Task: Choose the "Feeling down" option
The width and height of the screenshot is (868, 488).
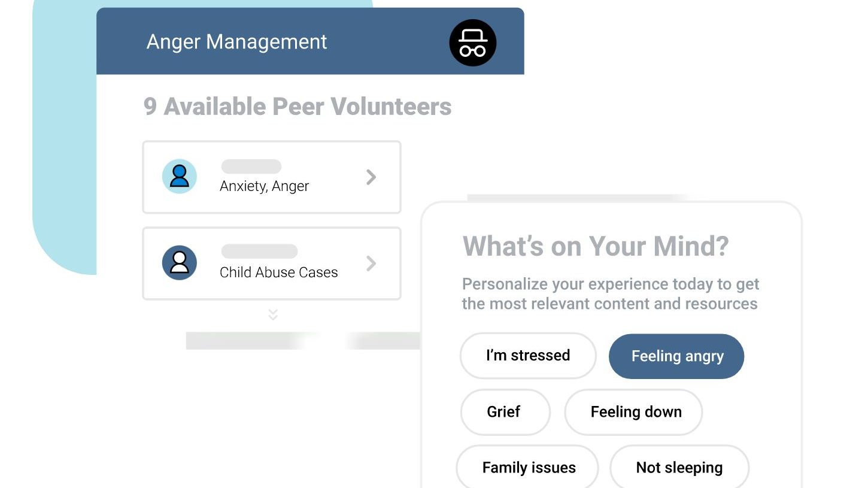Action: [635, 412]
